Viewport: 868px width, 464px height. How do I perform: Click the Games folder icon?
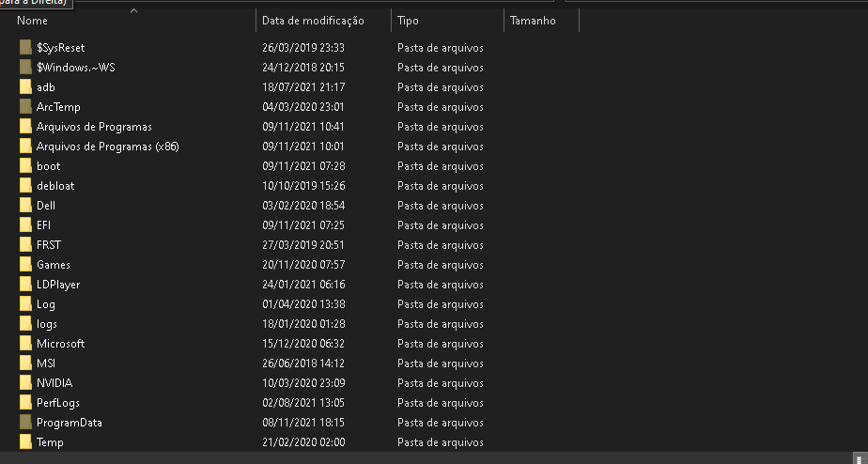click(x=25, y=265)
